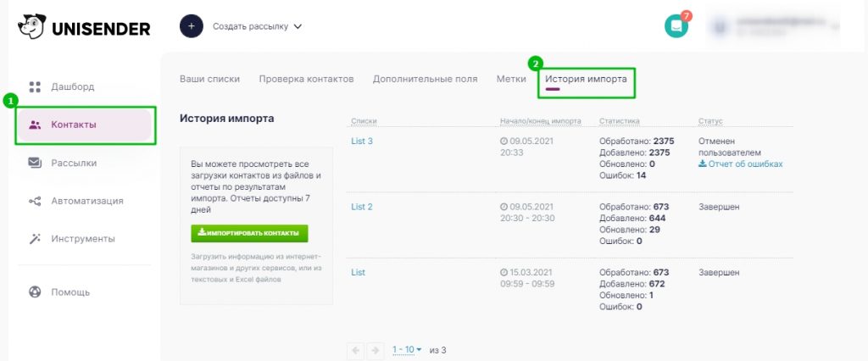Click the История импорта section heading
This screenshot has height=361, width=868.
(227, 119)
